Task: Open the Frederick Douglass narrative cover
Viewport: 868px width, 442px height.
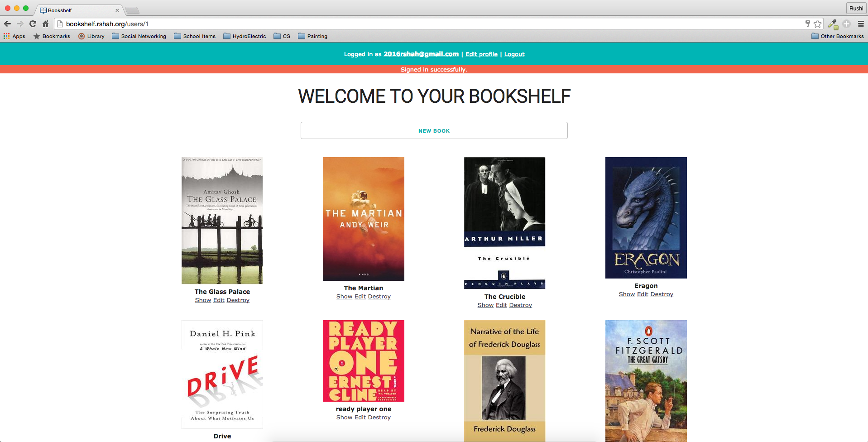Action: coord(504,381)
